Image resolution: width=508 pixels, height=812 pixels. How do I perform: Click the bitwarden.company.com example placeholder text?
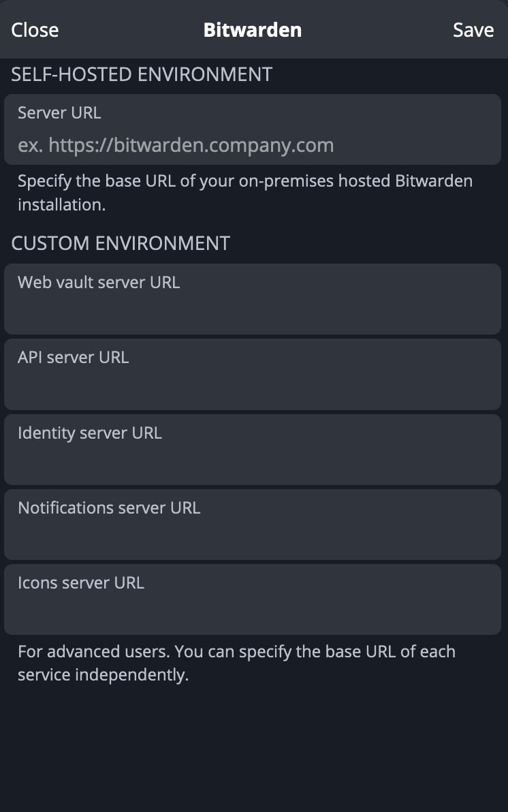[x=176, y=145]
